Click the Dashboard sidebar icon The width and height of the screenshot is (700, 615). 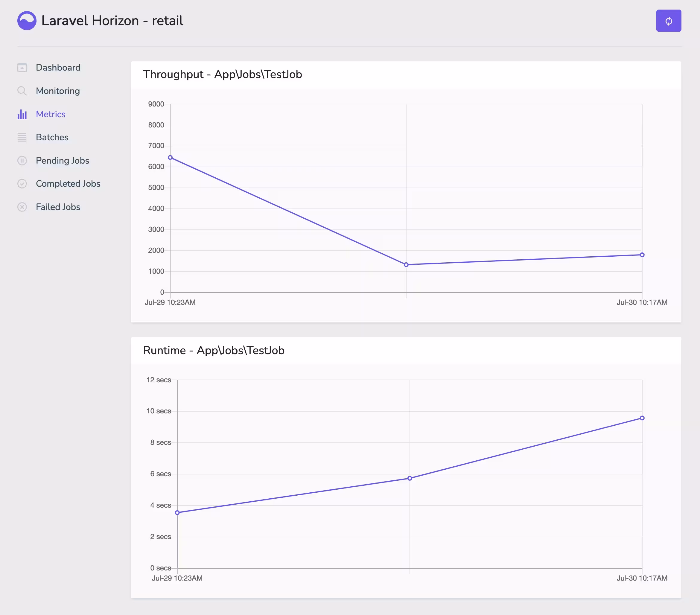pos(22,68)
